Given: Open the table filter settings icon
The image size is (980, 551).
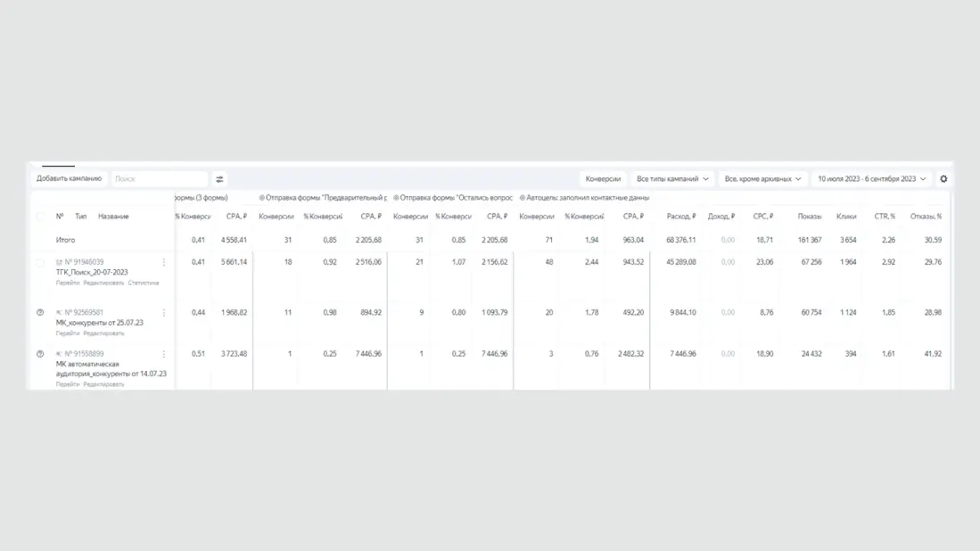Looking at the screenshot, I should [x=219, y=179].
